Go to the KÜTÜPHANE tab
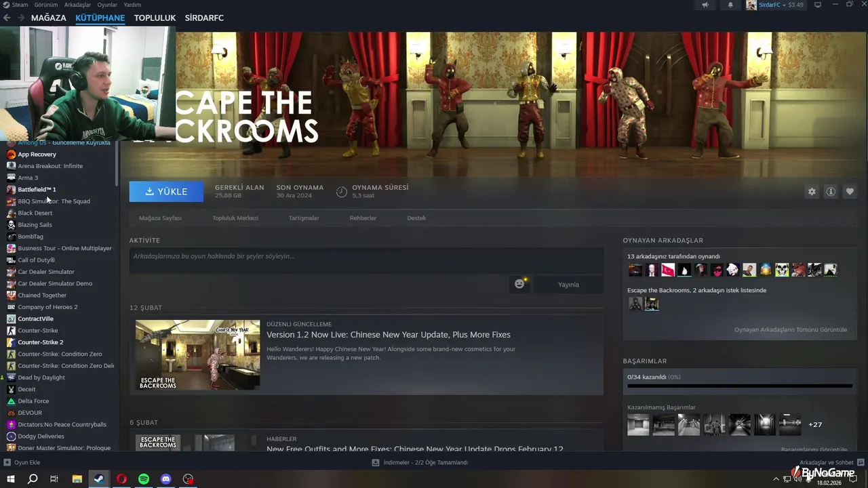Screen dimensions: 868x488 point(100,18)
